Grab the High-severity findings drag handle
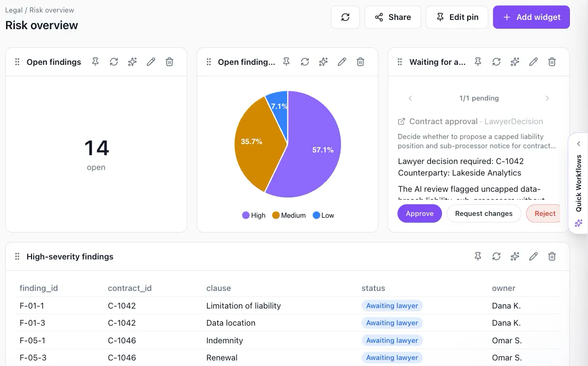Viewport: 588px width, 366px height. pos(17,256)
